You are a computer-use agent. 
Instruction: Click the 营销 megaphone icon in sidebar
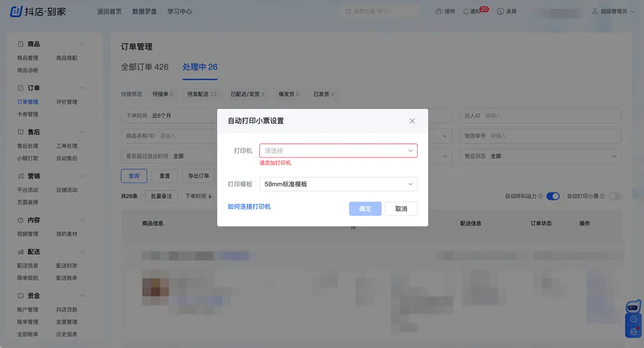(x=20, y=176)
